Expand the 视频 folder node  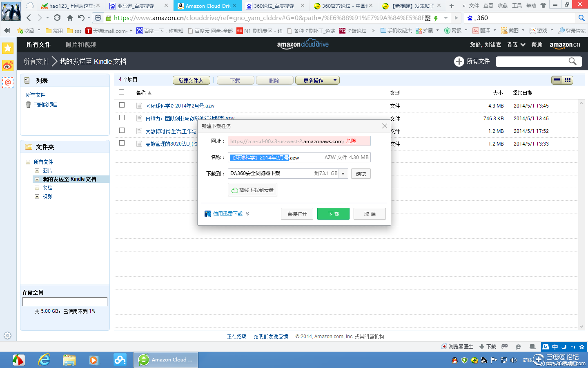point(37,196)
